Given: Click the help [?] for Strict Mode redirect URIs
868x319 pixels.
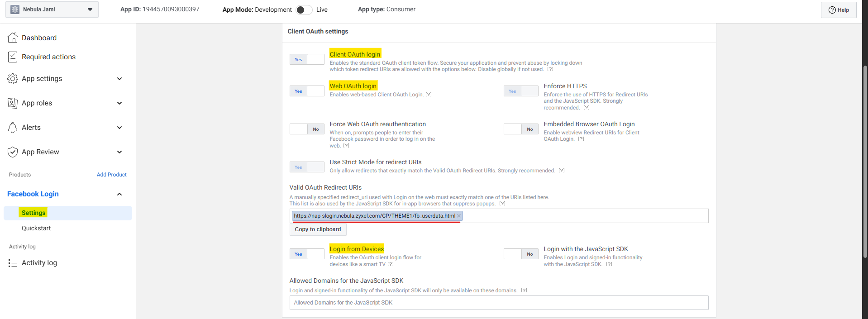Looking at the screenshot, I should point(562,171).
